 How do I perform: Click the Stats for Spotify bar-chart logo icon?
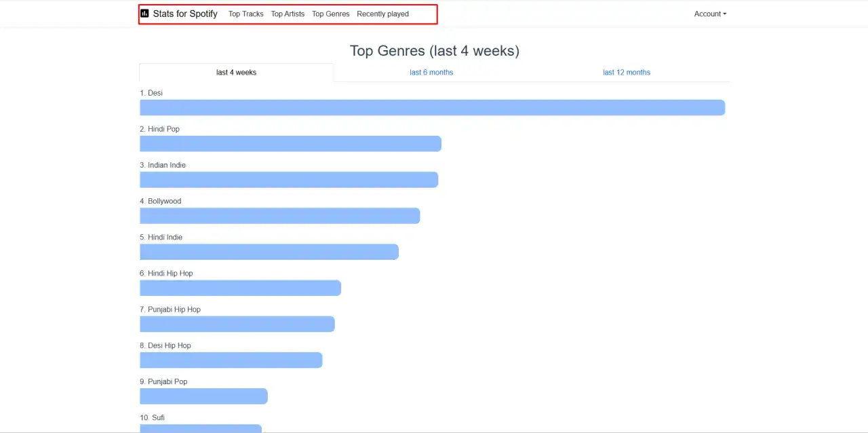144,14
